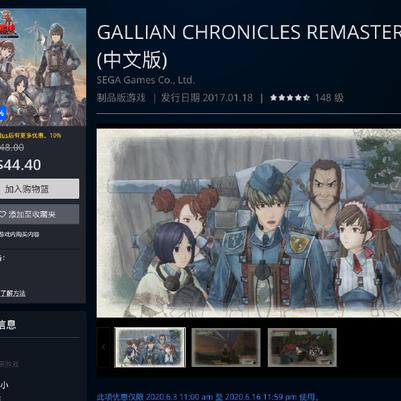Click the star rating icons
This screenshot has height=401, width=401.
coord(290,98)
